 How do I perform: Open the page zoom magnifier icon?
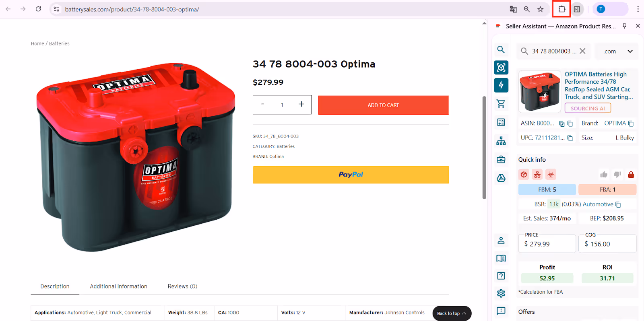[526, 9]
